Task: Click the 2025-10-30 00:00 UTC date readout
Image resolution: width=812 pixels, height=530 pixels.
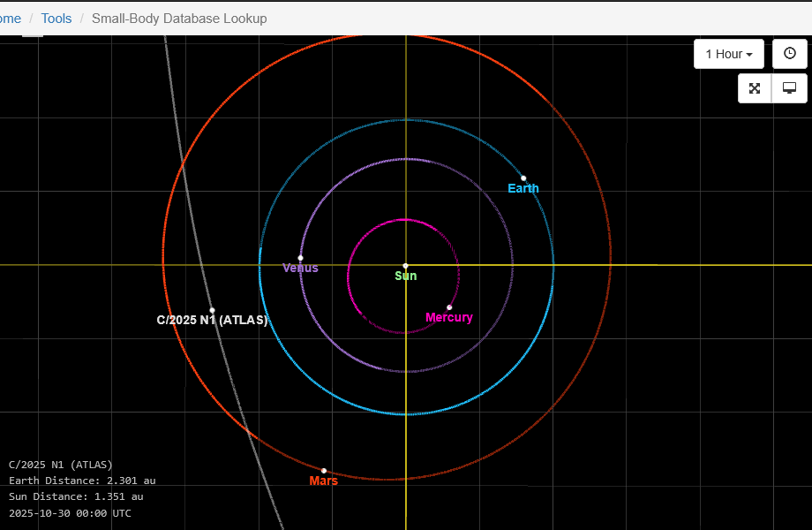Action: [70, 513]
